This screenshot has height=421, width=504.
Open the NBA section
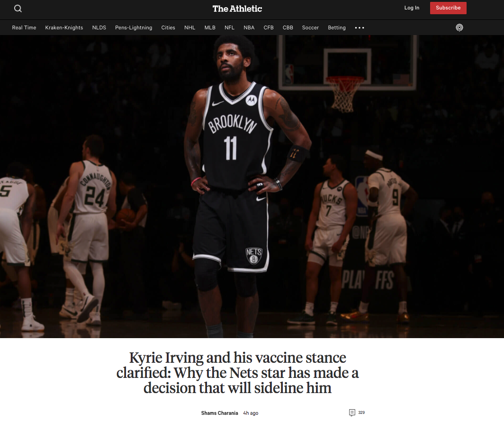(x=249, y=27)
